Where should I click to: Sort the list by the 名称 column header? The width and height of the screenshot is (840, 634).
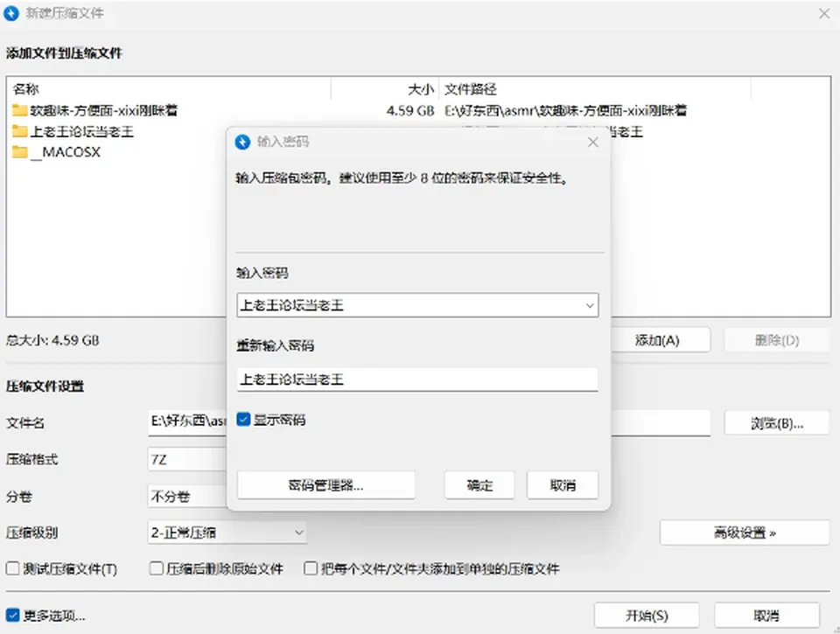[x=169, y=89]
